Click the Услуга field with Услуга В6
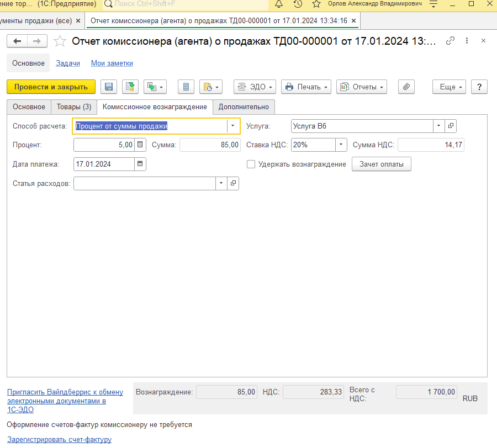497x448 pixels. pyautogui.click(x=362, y=126)
